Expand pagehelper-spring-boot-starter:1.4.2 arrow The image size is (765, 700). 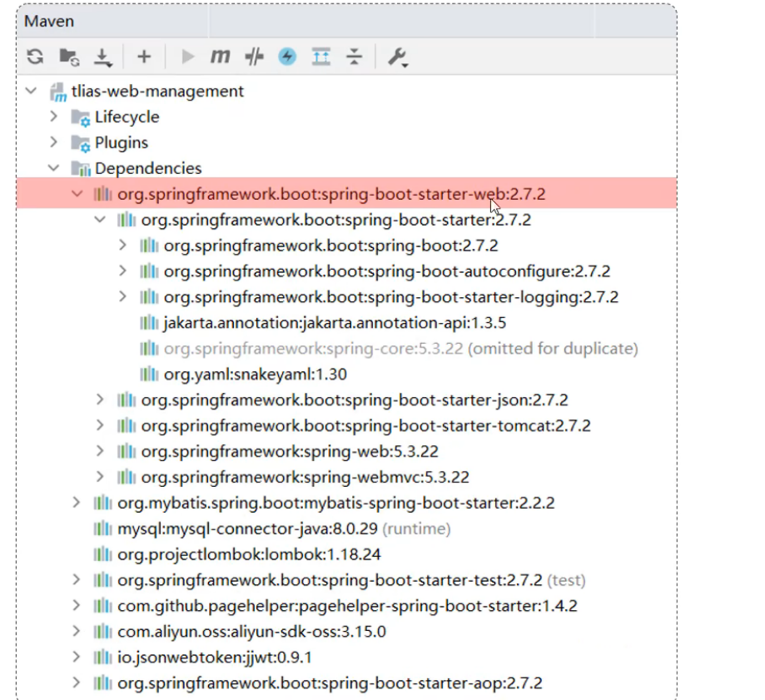77,605
